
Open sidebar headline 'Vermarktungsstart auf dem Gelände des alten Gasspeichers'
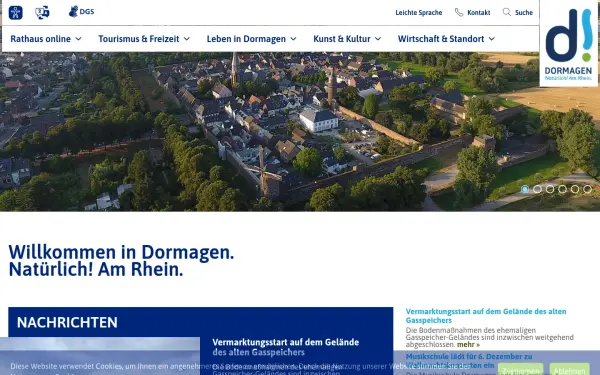486,316
